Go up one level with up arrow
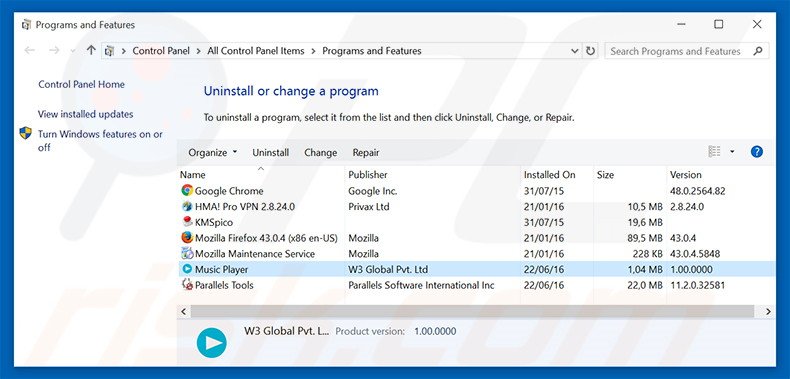 [x=91, y=50]
